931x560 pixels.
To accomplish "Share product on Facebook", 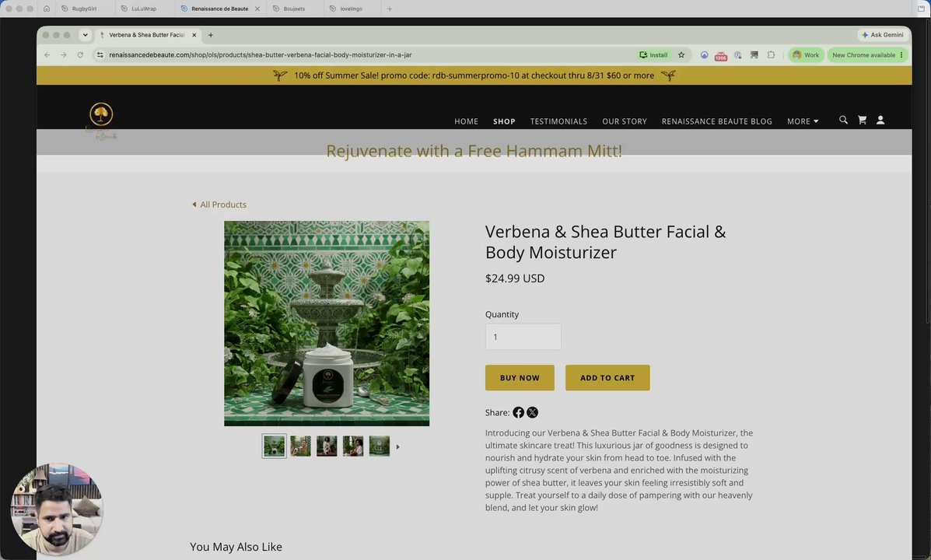I will (x=518, y=412).
